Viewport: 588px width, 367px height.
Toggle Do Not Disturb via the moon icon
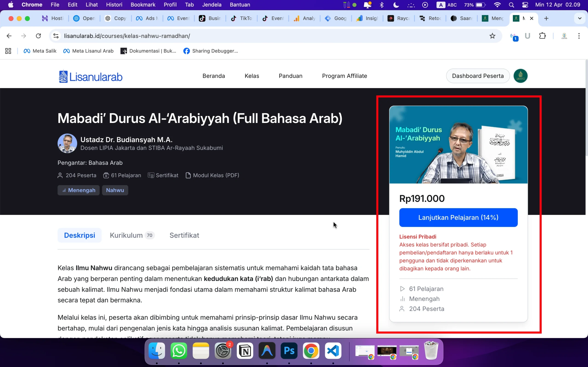click(x=396, y=5)
